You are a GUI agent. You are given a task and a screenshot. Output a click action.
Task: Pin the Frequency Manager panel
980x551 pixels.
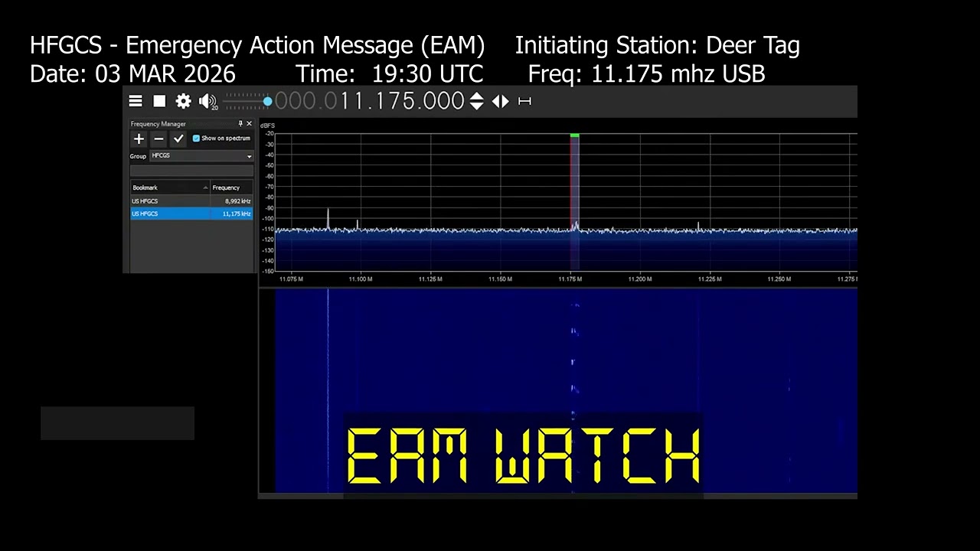[240, 123]
